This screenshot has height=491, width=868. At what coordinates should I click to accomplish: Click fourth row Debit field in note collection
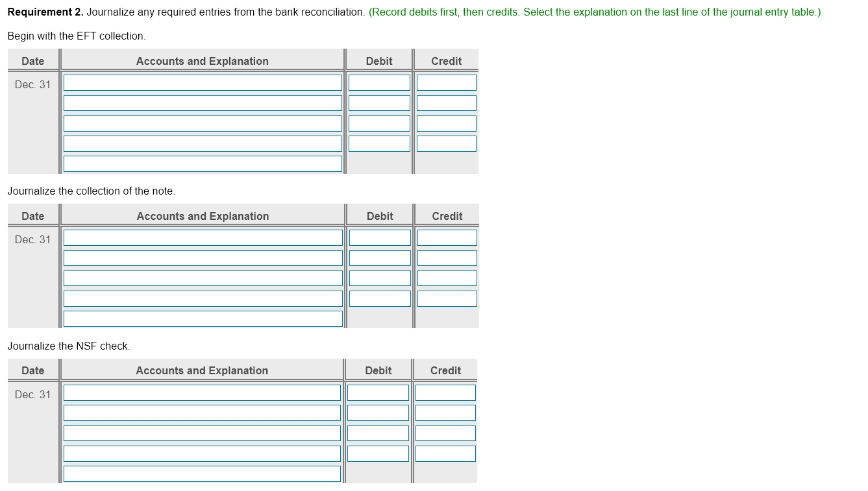(x=380, y=298)
